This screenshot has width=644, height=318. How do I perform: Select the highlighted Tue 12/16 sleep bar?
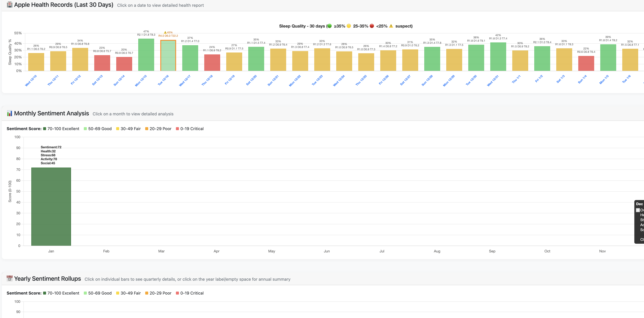(x=168, y=56)
